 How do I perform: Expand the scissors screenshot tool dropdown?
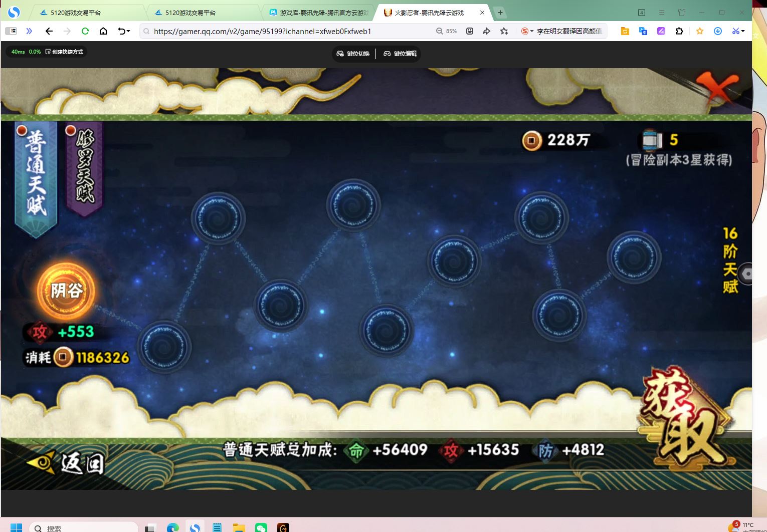(x=743, y=31)
